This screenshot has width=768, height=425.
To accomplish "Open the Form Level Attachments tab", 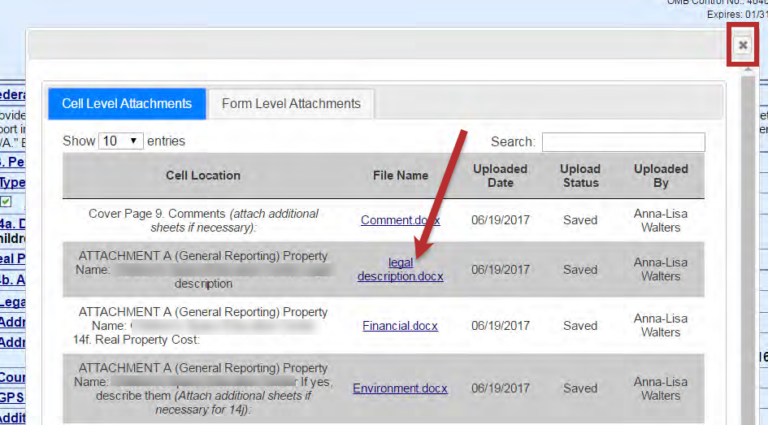I will point(291,104).
